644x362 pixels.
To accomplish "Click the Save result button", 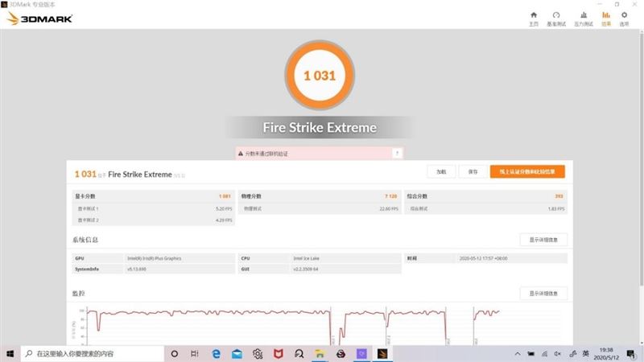I will pyautogui.click(x=473, y=171).
